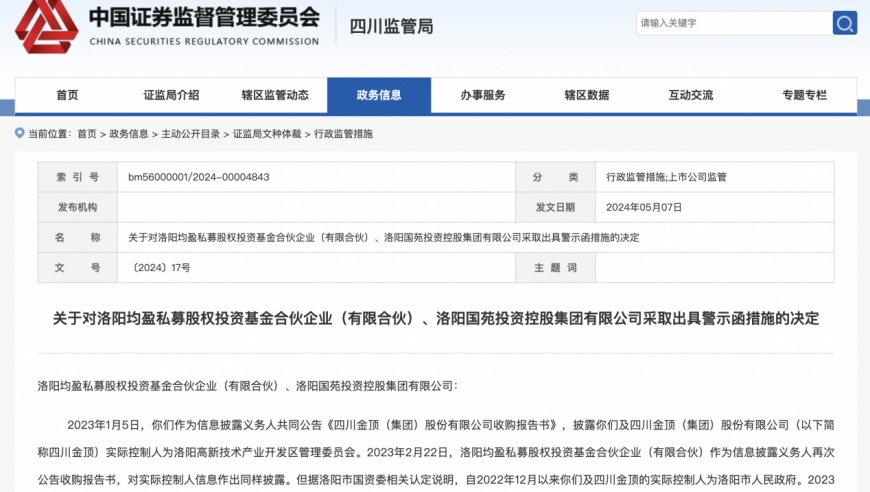Open the 互动交流 navigation tab
The height and width of the screenshot is (492, 870).
pos(691,95)
